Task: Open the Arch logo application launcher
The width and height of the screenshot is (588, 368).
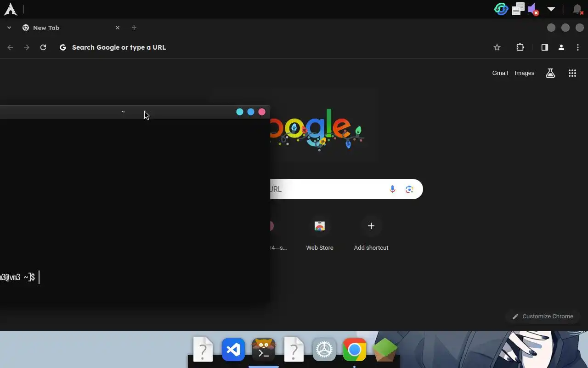Action: pyautogui.click(x=10, y=9)
